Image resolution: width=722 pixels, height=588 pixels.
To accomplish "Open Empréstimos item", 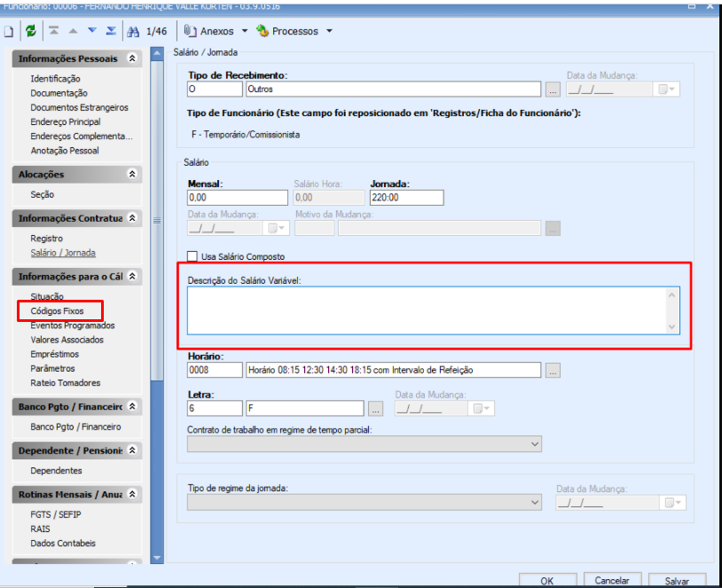I will (x=54, y=354).
